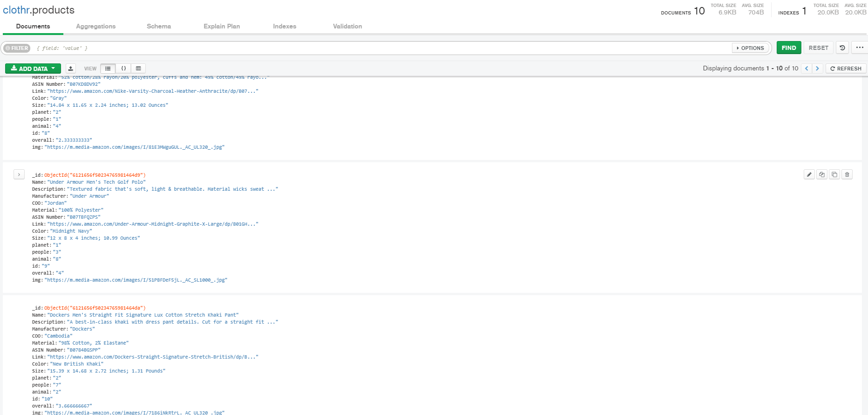This screenshot has width=868, height=415.
Task: Click the Nike Varsity Amazon link value
Action: [153, 91]
